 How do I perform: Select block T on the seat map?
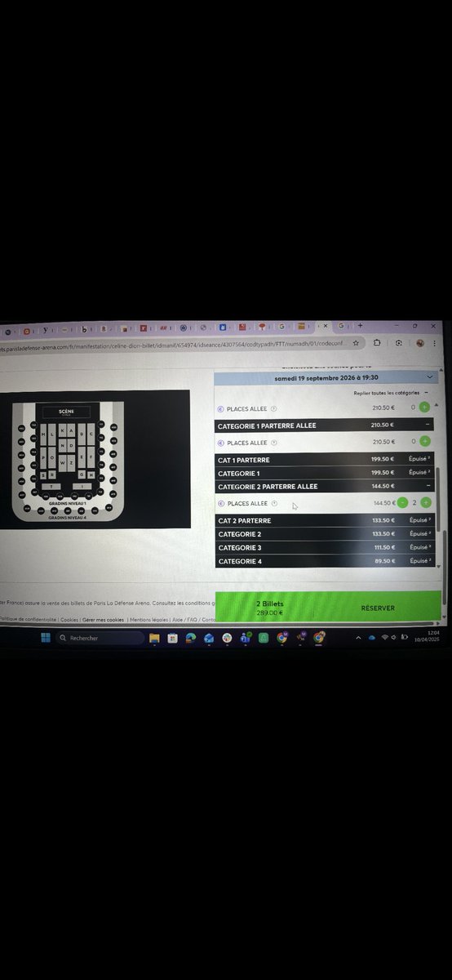coord(51,487)
